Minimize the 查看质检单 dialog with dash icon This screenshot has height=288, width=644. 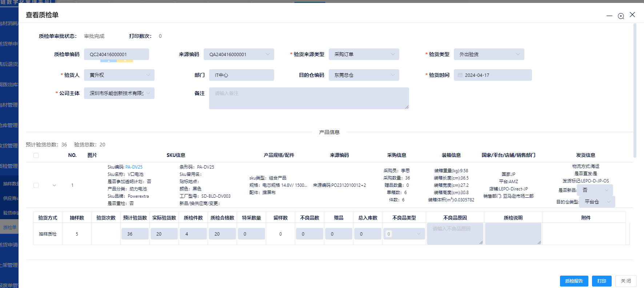point(609,16)
